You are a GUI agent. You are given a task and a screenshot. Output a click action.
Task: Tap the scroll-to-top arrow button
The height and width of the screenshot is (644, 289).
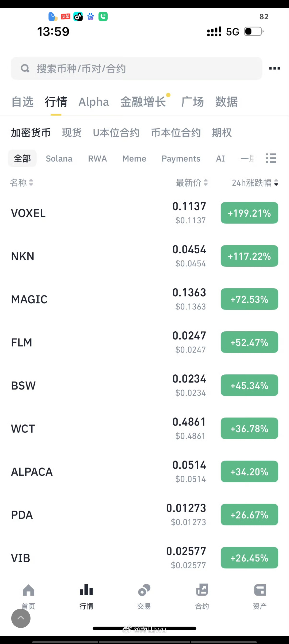click(21, 618)
